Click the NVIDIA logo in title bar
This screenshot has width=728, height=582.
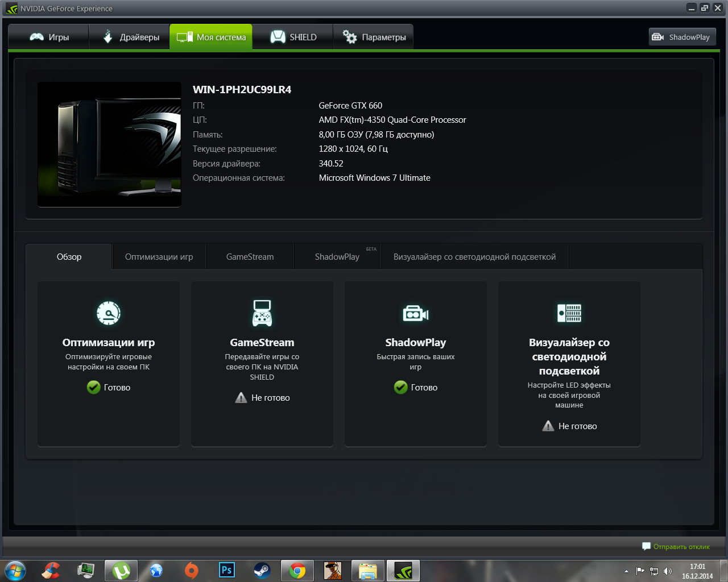(11, 9)
